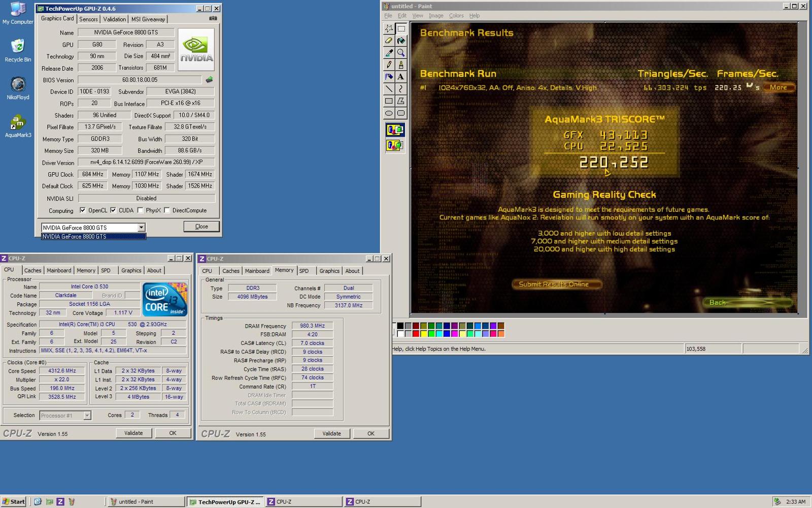Choose the Eraser tool in Paint
The image size is (812, 508).
coord(389,41)
